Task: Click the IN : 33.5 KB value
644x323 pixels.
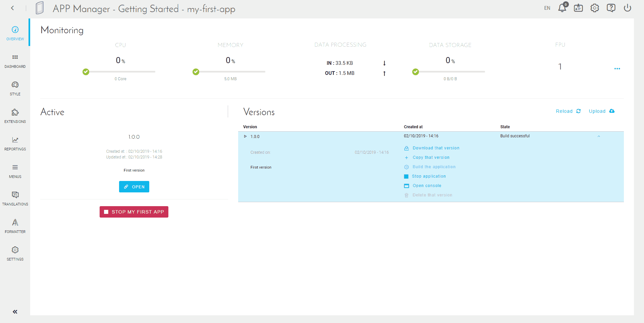Action: click(340, 63)
